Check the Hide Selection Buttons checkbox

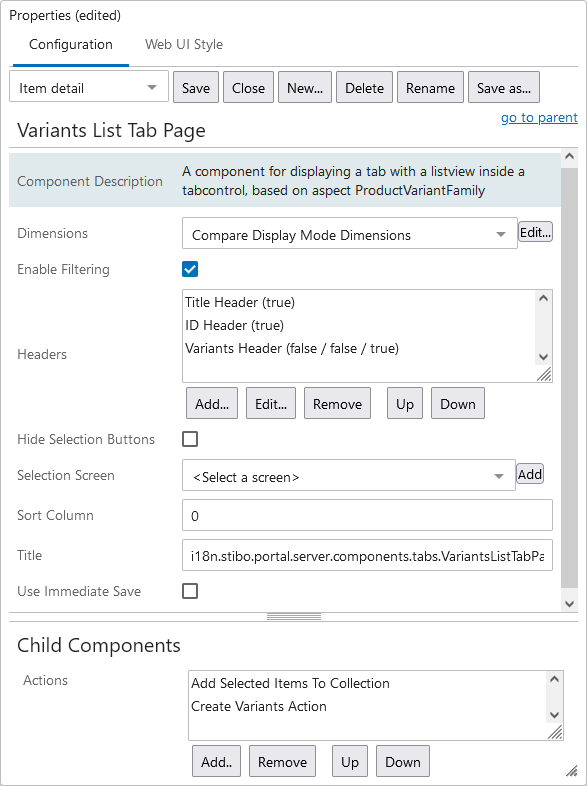[190, 439]
